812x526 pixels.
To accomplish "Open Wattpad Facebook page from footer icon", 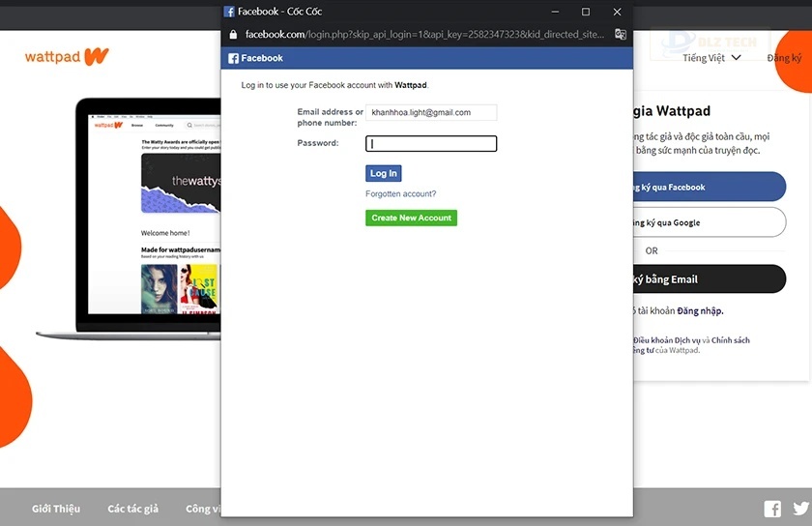I will 772,509.
